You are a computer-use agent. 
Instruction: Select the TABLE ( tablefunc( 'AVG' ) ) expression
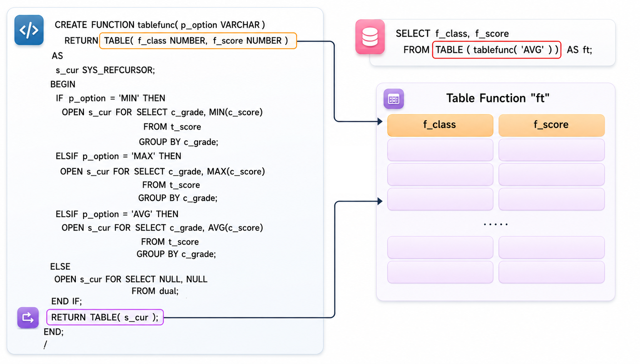(x=496, y=50)
